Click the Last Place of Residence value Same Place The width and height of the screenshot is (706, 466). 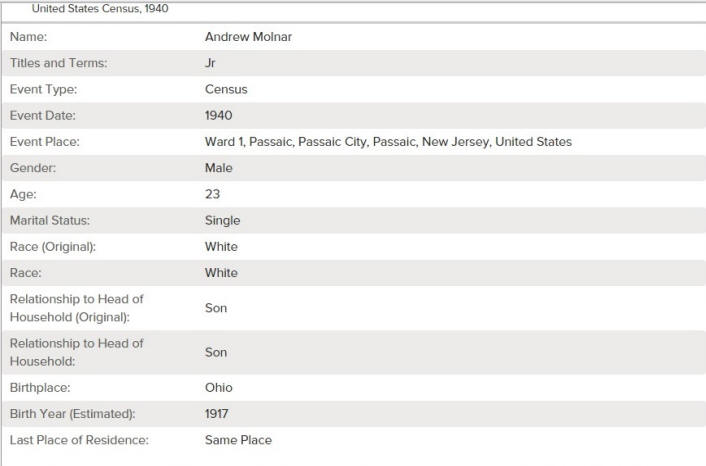tap(238, 440)
